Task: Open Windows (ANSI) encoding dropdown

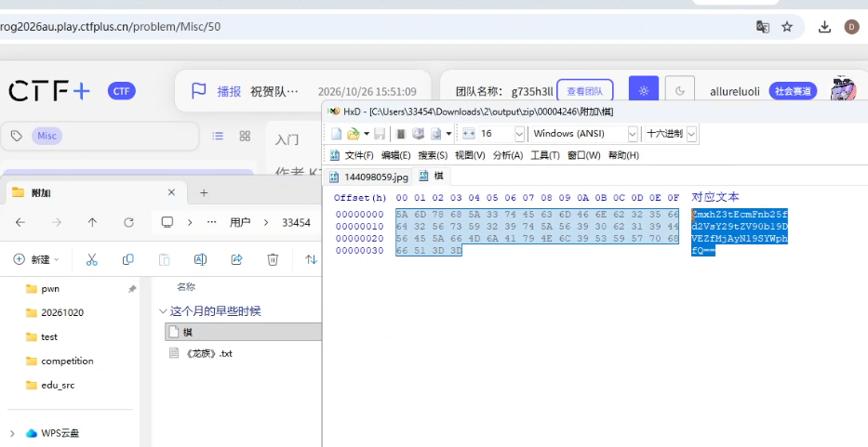Action: point(633,134)
